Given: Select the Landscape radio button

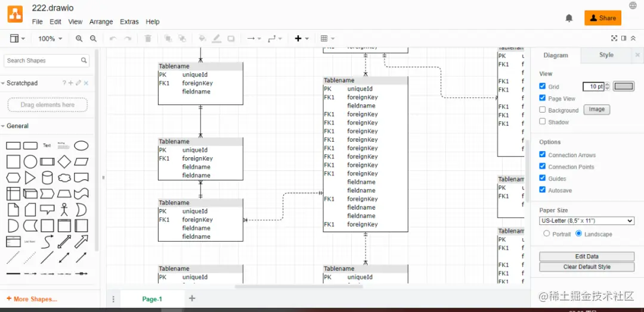Looking at the screenshot, I should (578, 233).
